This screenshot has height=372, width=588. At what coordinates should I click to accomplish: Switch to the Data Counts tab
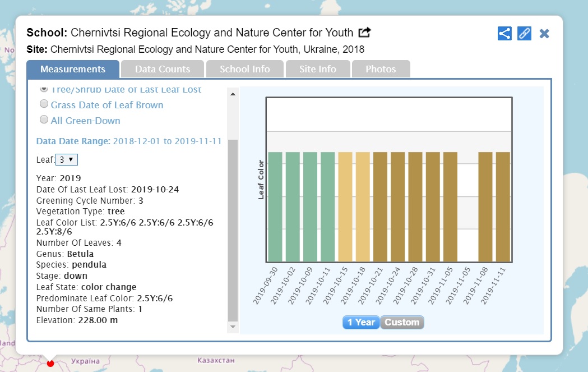tap(163, 70)
